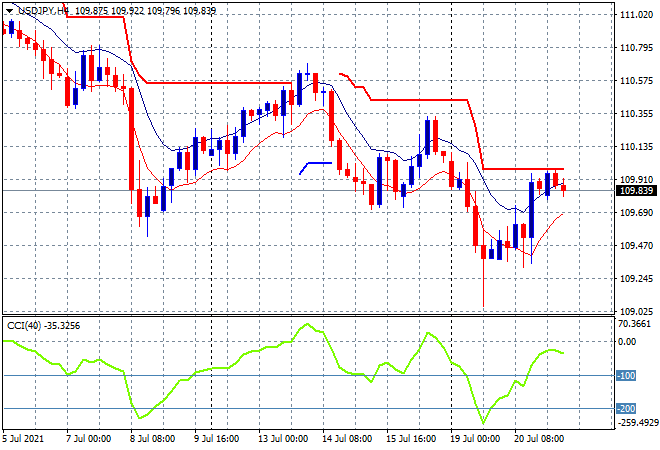This screenshot has height=450, width=660.
Task: Click the 13 Jul 00:00 time label
Action: pos(283,439)
